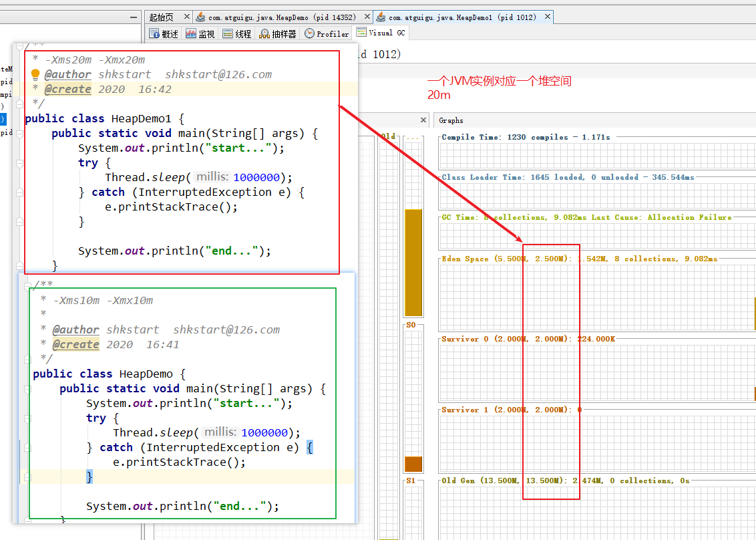Click the -Xms10m -Xmx10m comment text
Screen dimensions: 756x540
point(103,300)
